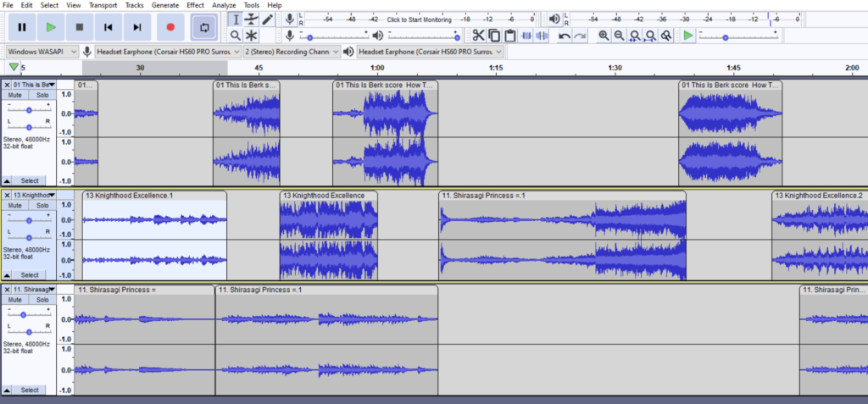Click Select button on 13 Knighthood track
The width and height of the screenshot is (868, 404).
(x=30, y=274)
